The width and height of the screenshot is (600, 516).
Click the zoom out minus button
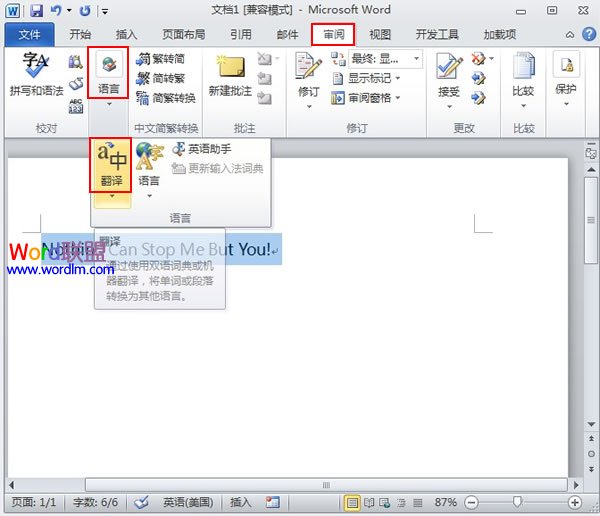471,502
